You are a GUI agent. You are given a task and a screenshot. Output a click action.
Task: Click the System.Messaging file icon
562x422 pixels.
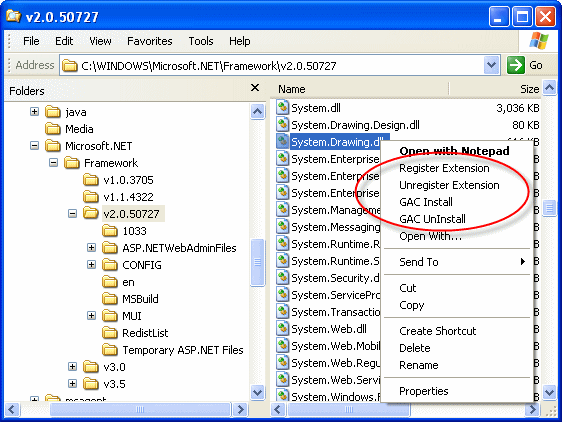[282, 227]
